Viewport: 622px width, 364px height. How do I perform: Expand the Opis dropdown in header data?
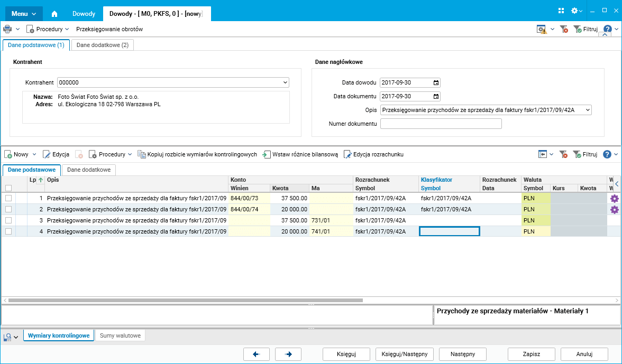coord(586,110)
